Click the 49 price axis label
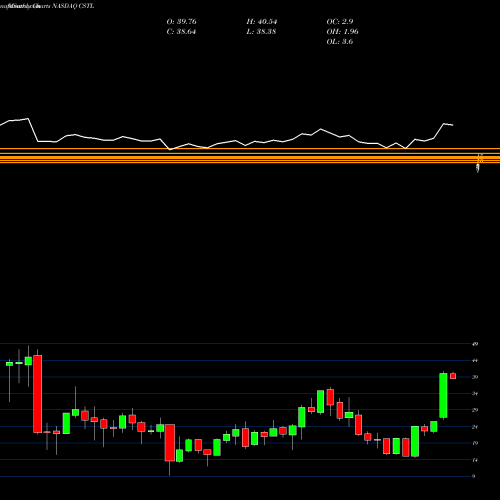The image size is (500, 500). [475, 344]
